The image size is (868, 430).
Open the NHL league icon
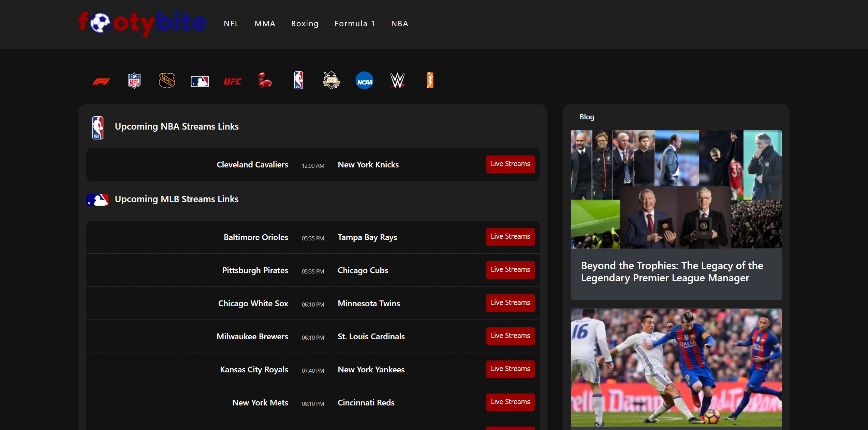point(167,81)
